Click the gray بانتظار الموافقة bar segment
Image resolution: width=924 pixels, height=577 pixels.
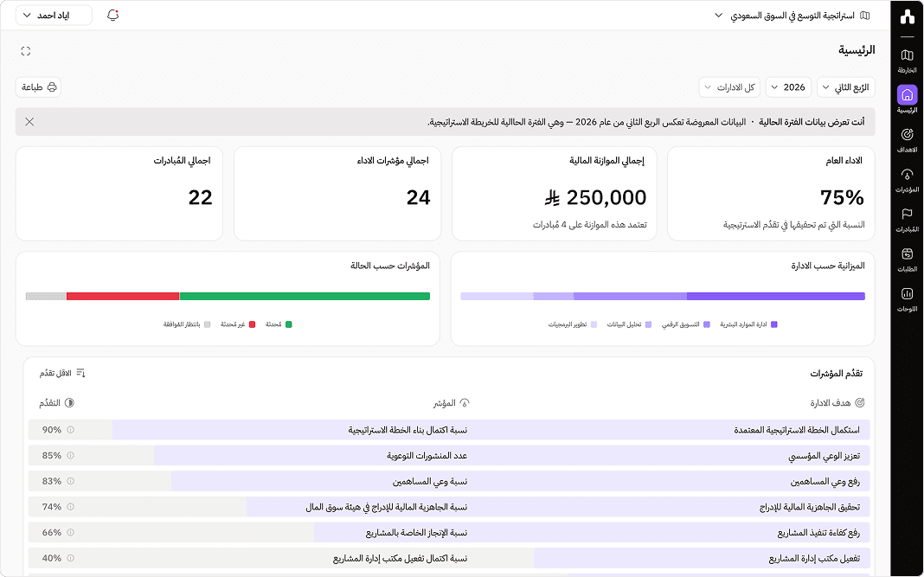46,297
